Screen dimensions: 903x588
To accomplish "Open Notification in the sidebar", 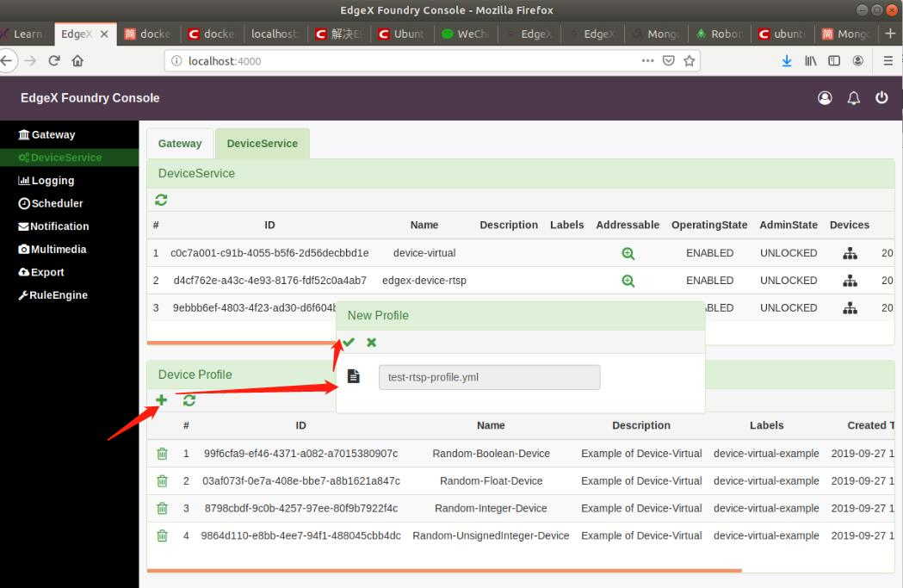I will point(53,226).
